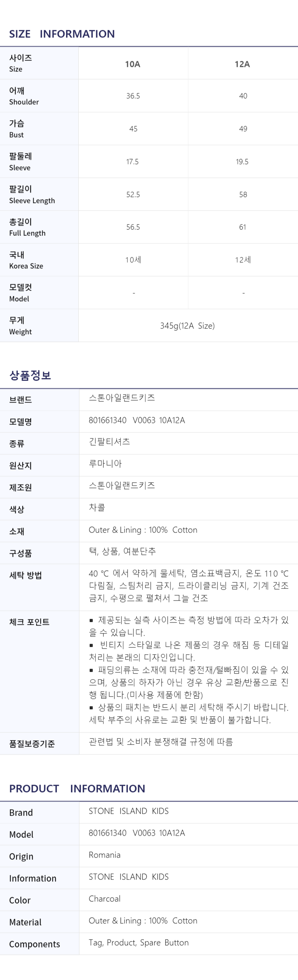Click the Components value Tag, Product, Spare Button

click(x=138, y=942)
